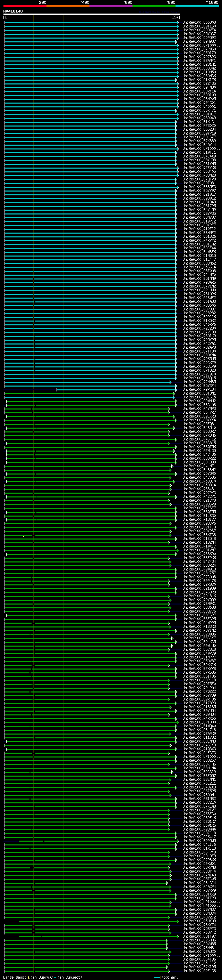Click the UniRef100_B4AYL4 label
222x980 pixels.
point(199,145)
